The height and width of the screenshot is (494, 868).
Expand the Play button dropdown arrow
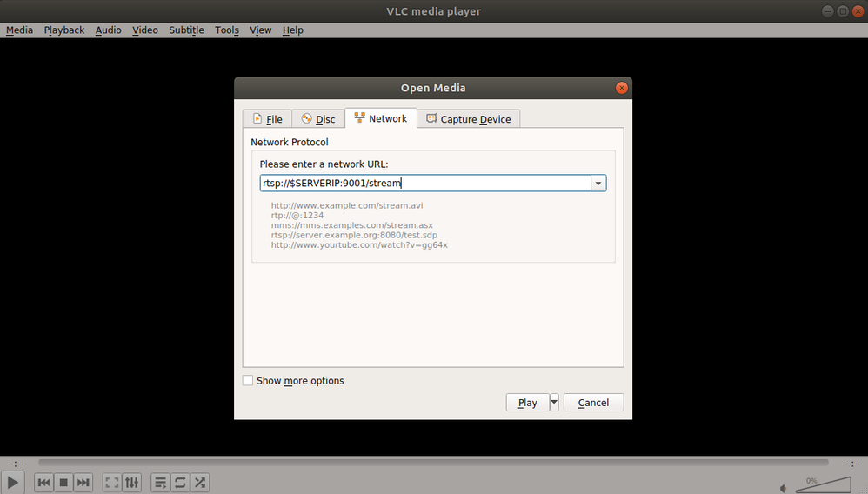point(554,403)
